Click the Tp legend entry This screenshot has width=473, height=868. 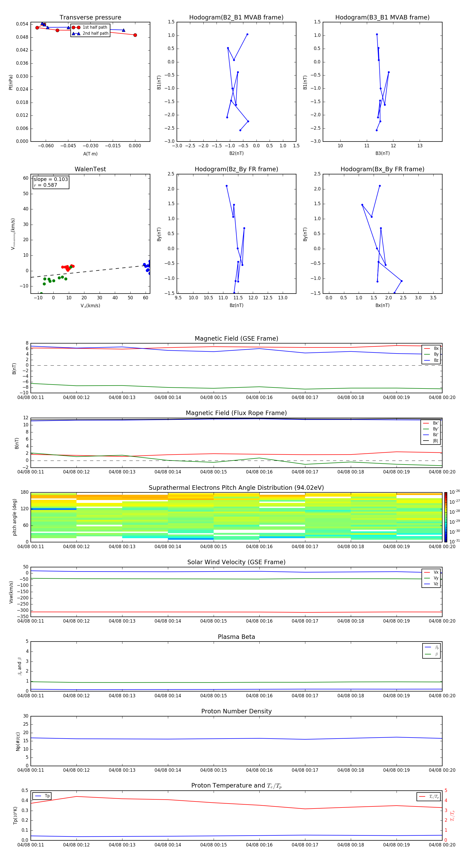(42, 796)
